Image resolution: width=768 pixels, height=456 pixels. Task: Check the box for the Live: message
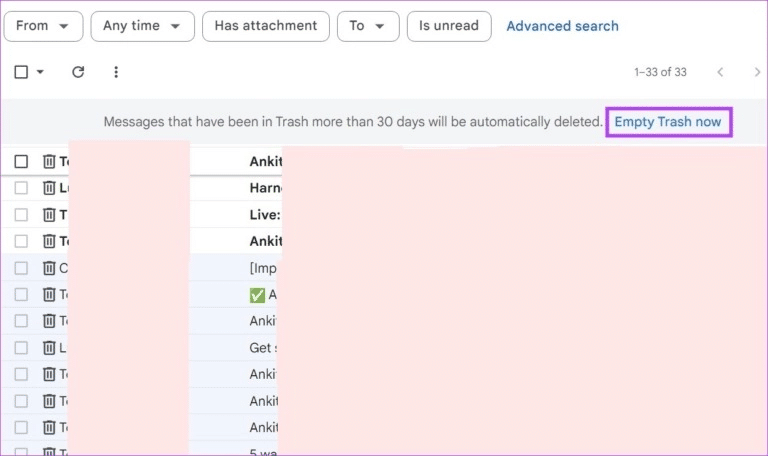tap(21, 215)
